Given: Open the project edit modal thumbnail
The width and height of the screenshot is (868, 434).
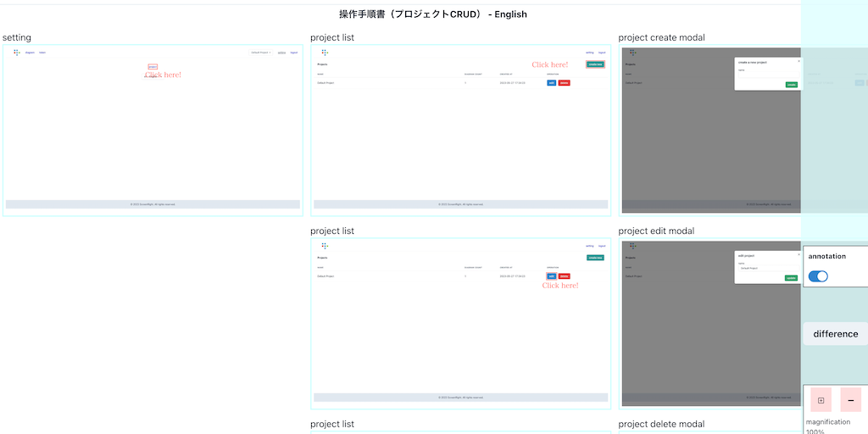Looking at the screenshot, I should pos(709,324).
